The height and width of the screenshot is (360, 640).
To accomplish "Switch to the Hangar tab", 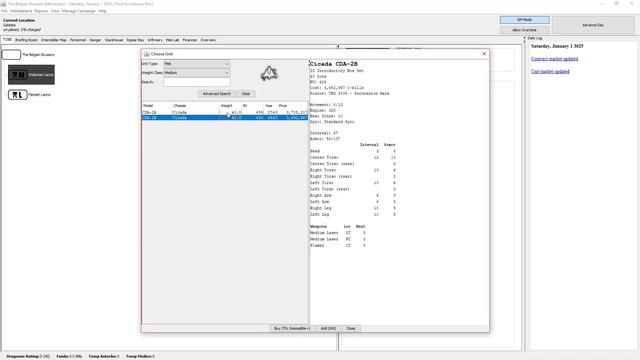I will (95, 40).
